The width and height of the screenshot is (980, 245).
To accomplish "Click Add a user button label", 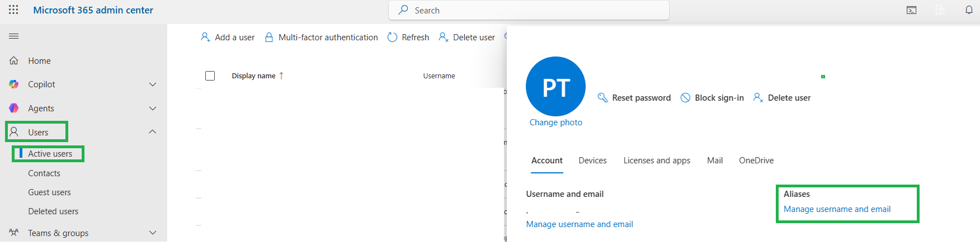I will pyautogui.click(x=235, y=37).
